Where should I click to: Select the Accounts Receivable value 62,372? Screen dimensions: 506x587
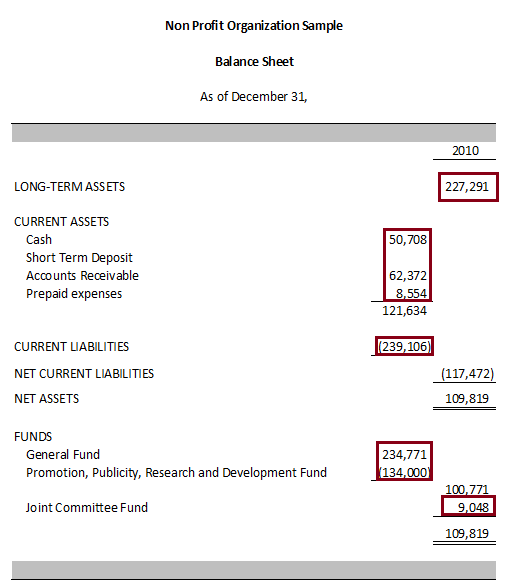click(408, 276)
